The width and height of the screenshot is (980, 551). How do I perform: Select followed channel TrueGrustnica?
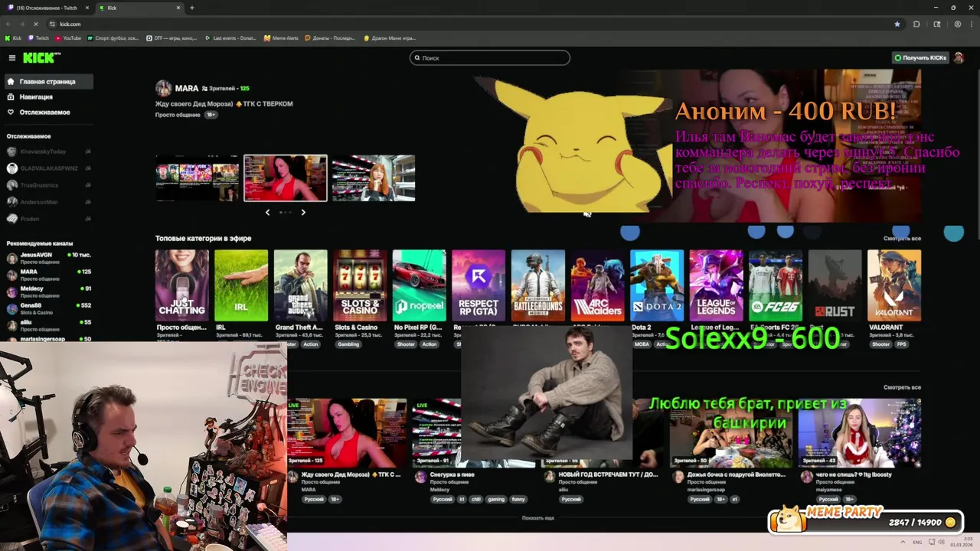pyautogui.click(x=49, y=185)
